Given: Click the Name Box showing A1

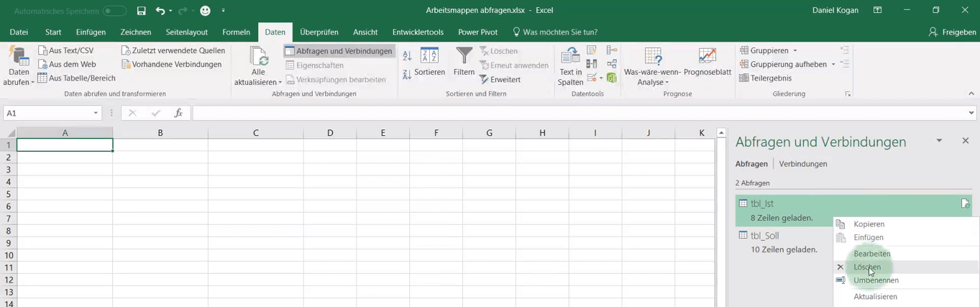Looking at the screenshot, I should [52, 113].
